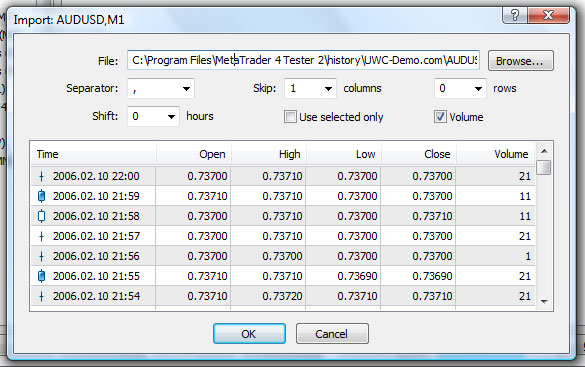Screen dimensions: 585x367
Task: Click Volume value 21 in row 22:00
Action: pyautogui.click(x=525, y=176)
